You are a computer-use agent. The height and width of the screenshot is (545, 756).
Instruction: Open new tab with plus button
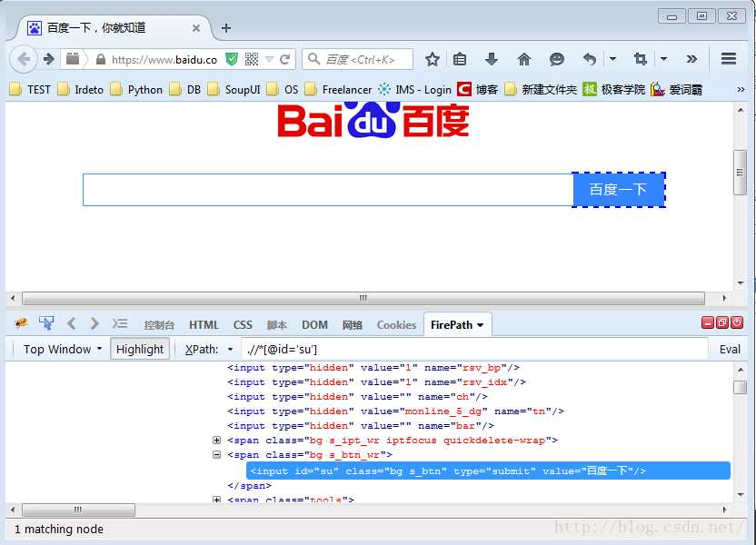[x=226, y=28]
